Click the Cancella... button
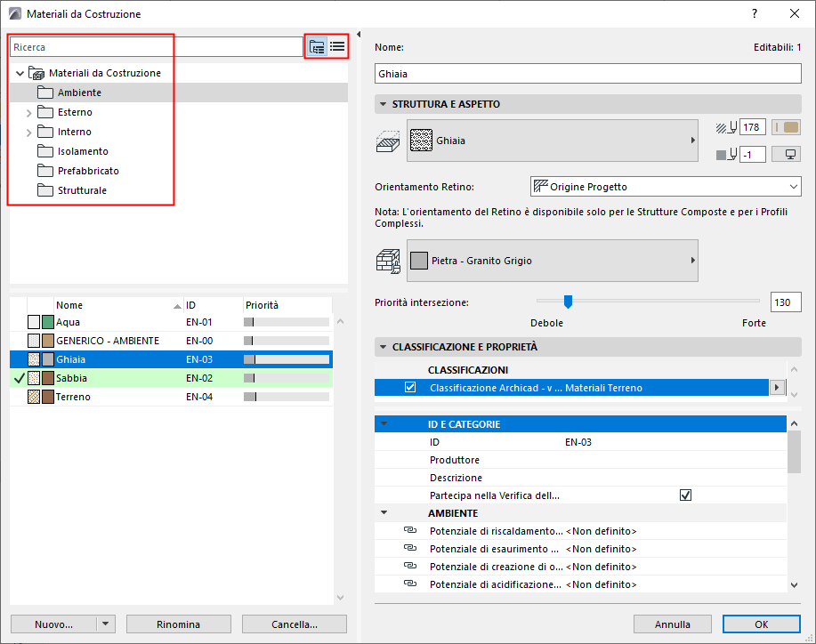The height and width of the screenshot is (644, 816). coord(295,624)
